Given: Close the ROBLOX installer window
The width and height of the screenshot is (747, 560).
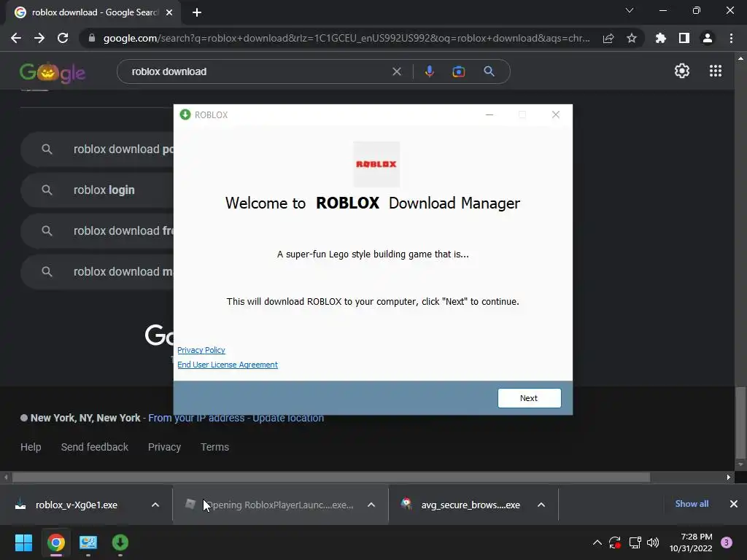Looking at the screenshot, I should pos(555,114).
